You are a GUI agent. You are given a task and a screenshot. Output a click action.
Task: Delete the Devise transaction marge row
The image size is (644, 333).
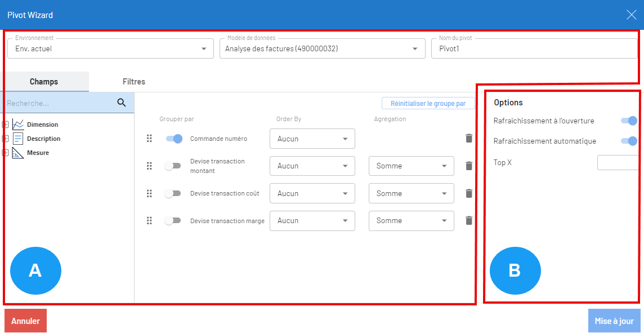(468, 221)
